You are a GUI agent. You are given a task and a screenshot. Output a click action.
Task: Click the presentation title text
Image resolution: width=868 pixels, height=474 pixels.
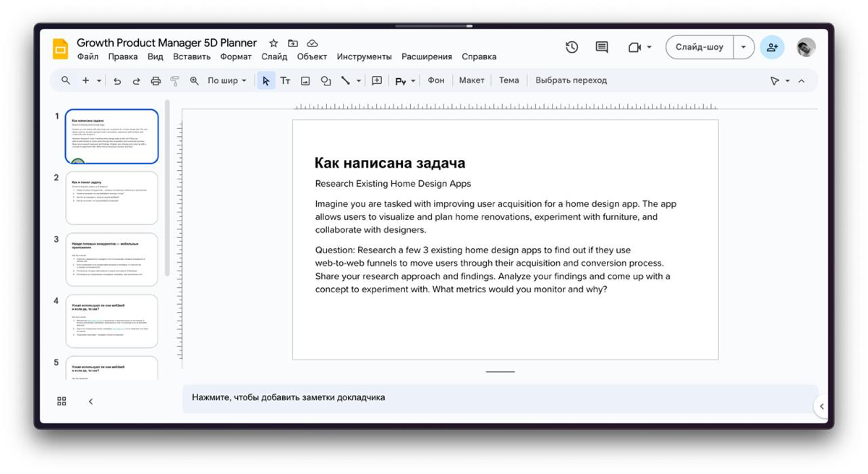(167, 43)
